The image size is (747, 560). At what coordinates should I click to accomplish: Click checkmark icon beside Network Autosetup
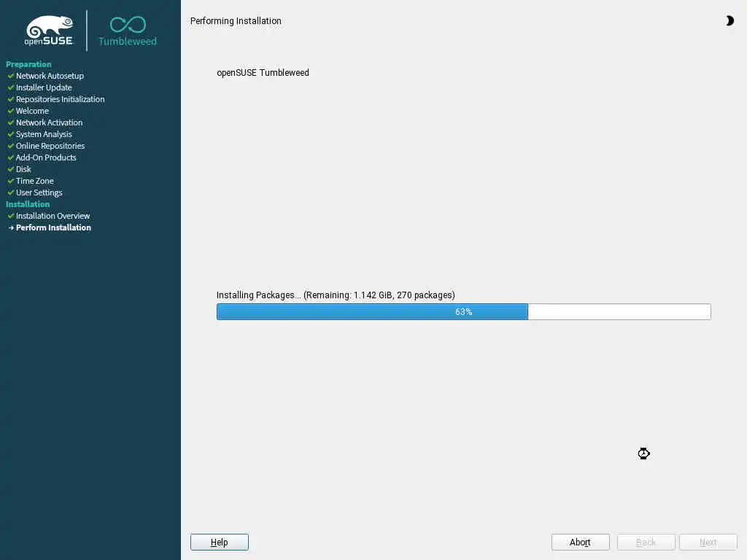click(10, 76)
